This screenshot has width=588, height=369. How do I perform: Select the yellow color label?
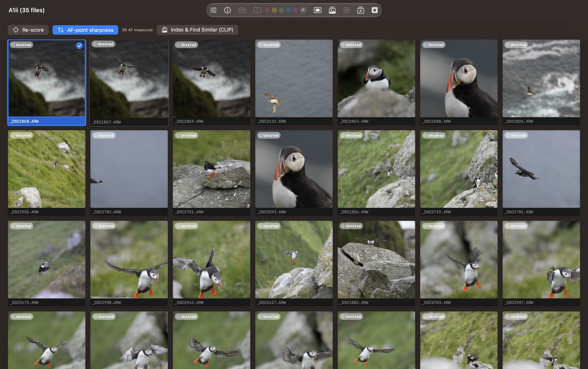point(274,10)
